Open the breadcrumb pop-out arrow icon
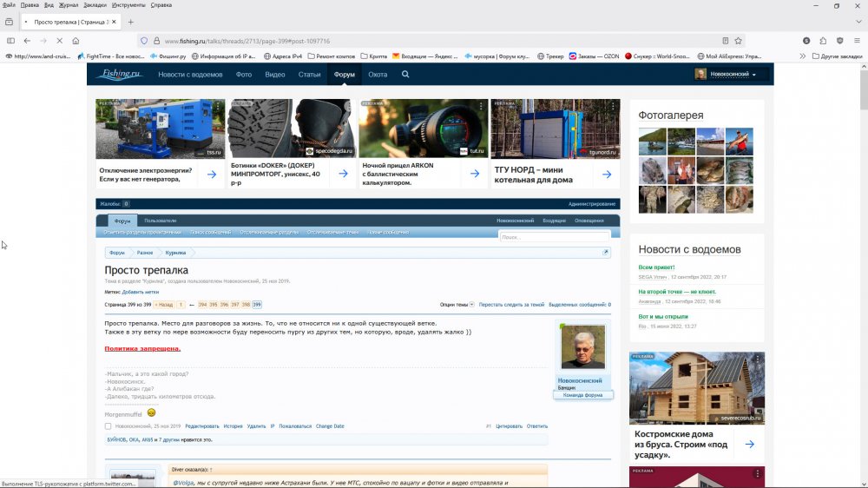Image resolution: width=868 pixels, height=488 pixels. click(605, 253)
